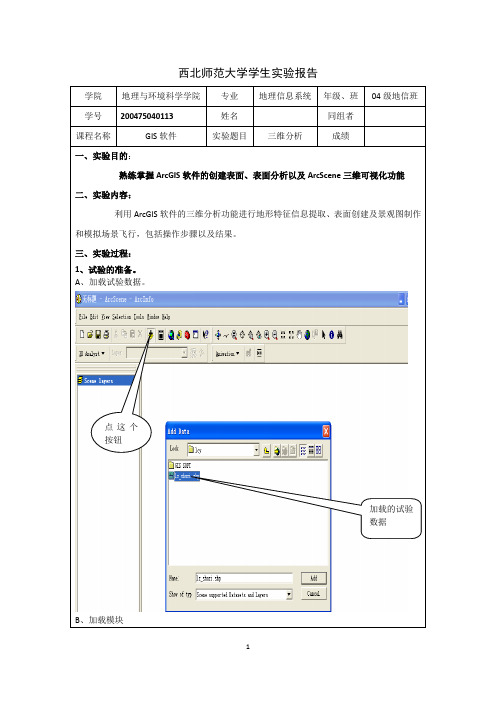Select the Select Graphics arrow tool
Image resolution: width=496 pixels, height=702 pixels.
point(323,334)
